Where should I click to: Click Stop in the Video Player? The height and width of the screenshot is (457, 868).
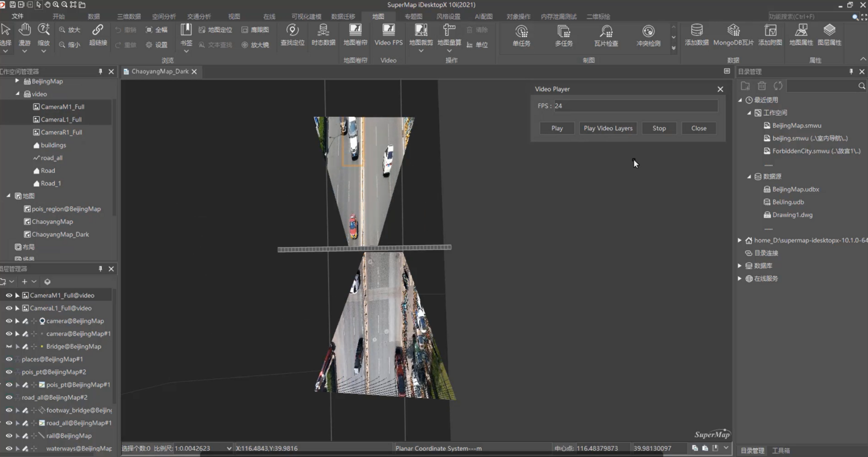[659, 128]
